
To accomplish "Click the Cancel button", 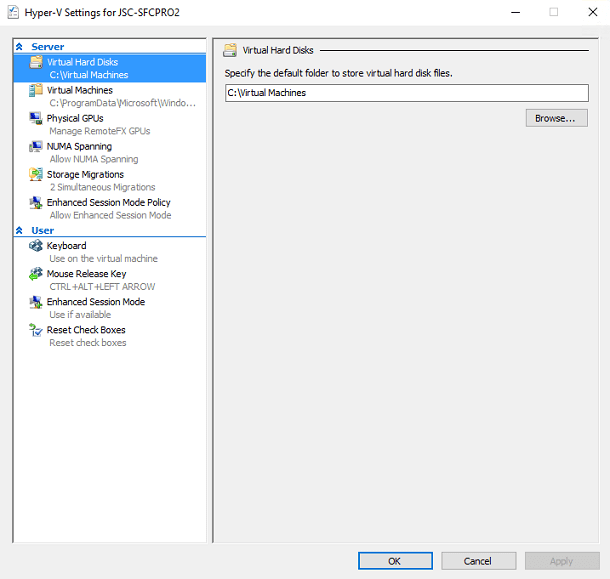I will (x=479, y=561).
